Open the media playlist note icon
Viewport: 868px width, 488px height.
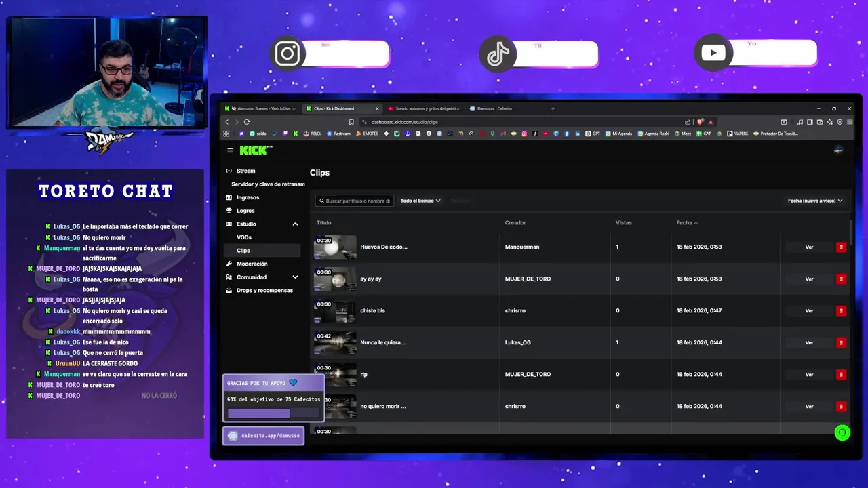point(800,122)
